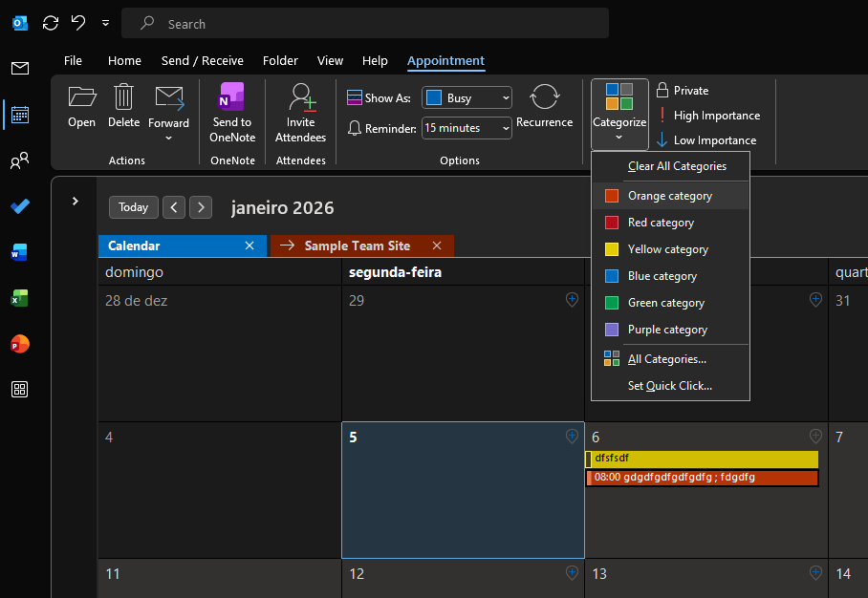
Task: Click Send/Receive All Folders sync icon
Action: click(51, 23)
